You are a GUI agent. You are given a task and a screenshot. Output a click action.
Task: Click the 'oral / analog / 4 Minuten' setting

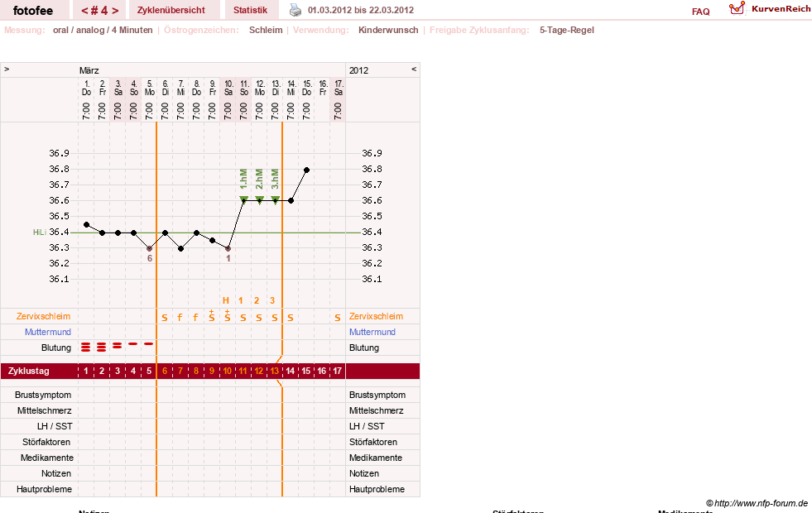(x=103, y=30)
